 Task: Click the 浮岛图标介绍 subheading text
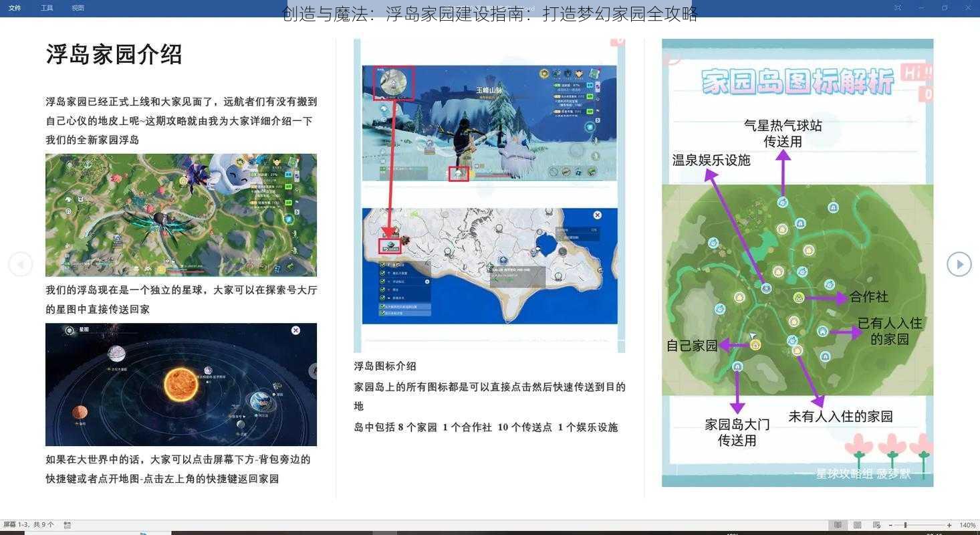(385, 366)
